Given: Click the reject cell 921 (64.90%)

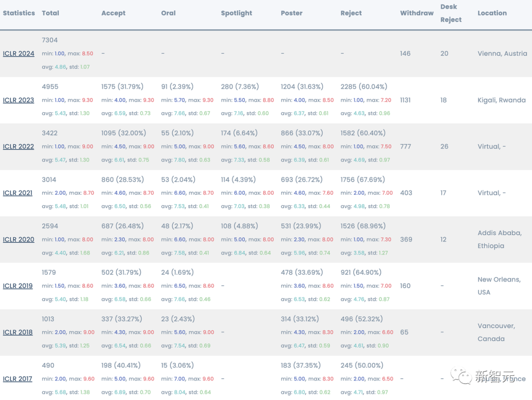Looking at the screenshot, I should coord(361,272).
